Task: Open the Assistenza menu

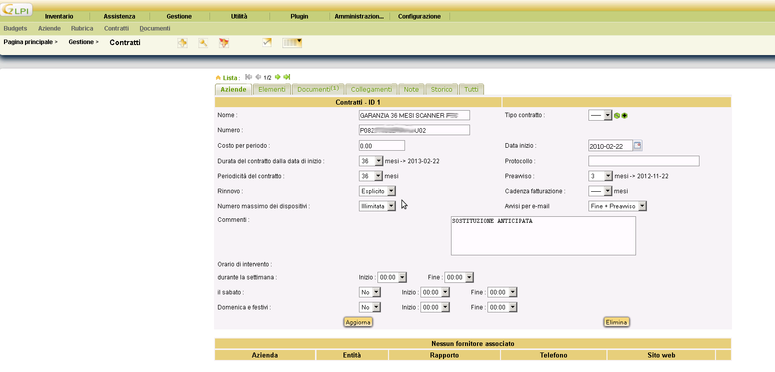Action: pos(119,16)
